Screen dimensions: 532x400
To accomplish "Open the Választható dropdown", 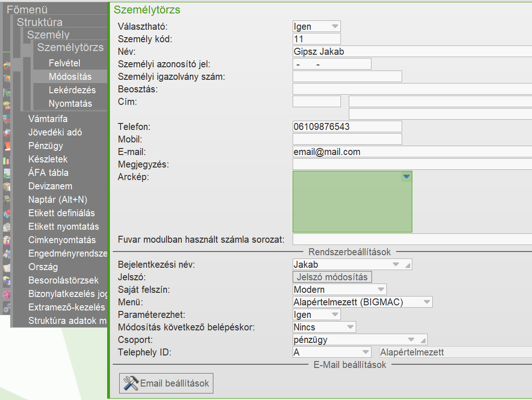I will coord(335,26).
